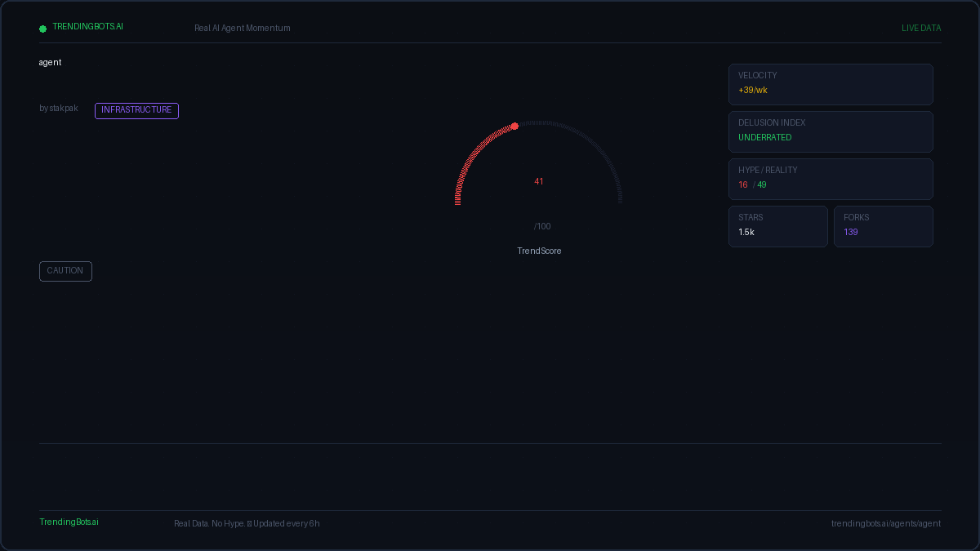The height and width of the screenshot is (551, 980).
Task: Click the TrendScore label under the gauge
Action: 539,251
